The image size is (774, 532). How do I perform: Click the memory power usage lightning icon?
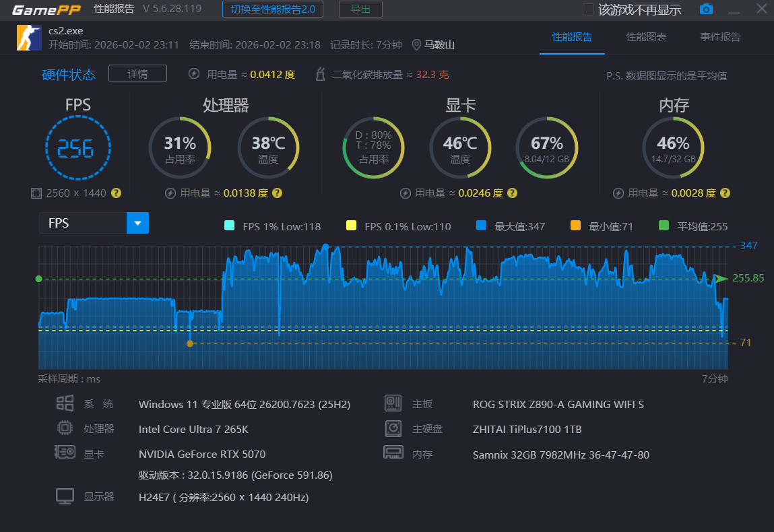pos(618,193)
